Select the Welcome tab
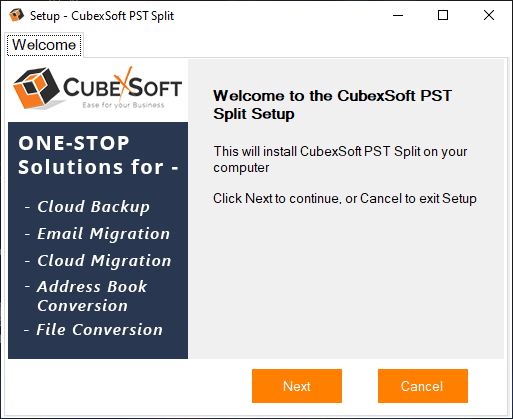The height and width of the screenshot is (419, 513). pyautogui.click(x=44, y=45)
